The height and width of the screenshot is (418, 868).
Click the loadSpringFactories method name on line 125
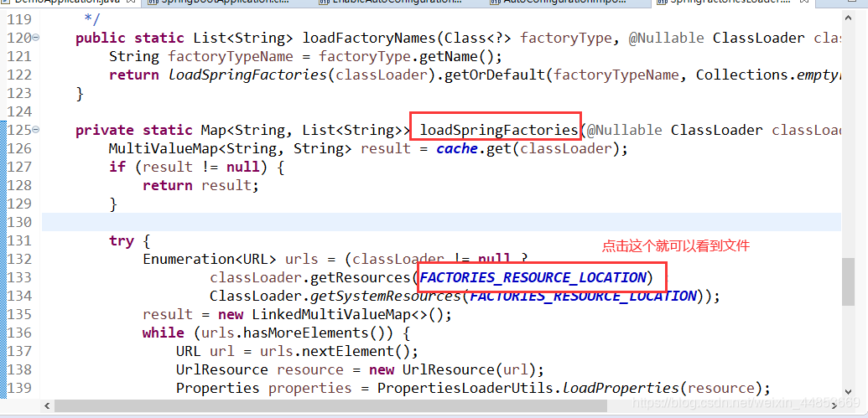499,130
